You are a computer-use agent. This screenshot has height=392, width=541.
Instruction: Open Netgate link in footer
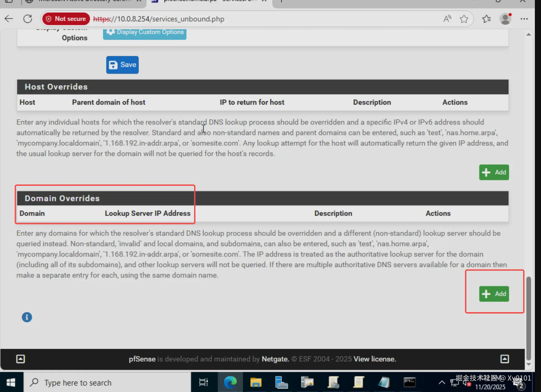[275, 359]
